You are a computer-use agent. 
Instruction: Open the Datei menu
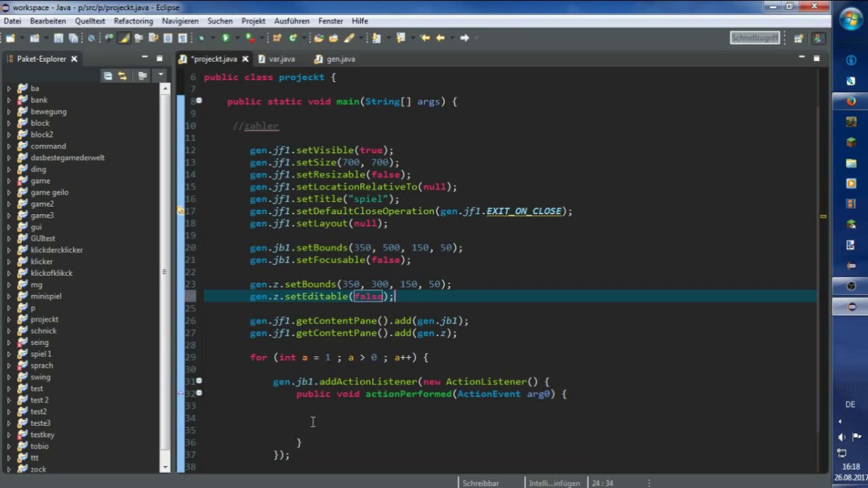12,21
